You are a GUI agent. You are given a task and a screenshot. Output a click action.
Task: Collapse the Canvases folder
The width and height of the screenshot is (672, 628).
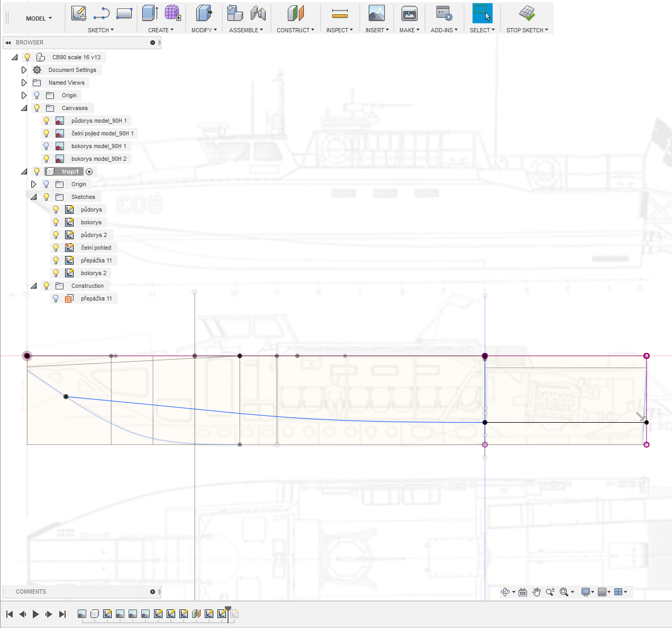24,108
